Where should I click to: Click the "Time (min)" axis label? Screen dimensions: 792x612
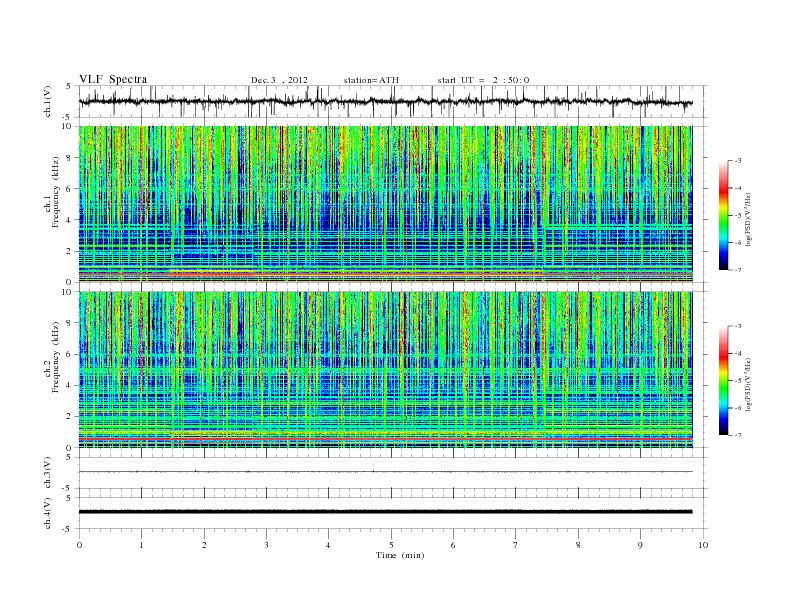tap(400, 555)
